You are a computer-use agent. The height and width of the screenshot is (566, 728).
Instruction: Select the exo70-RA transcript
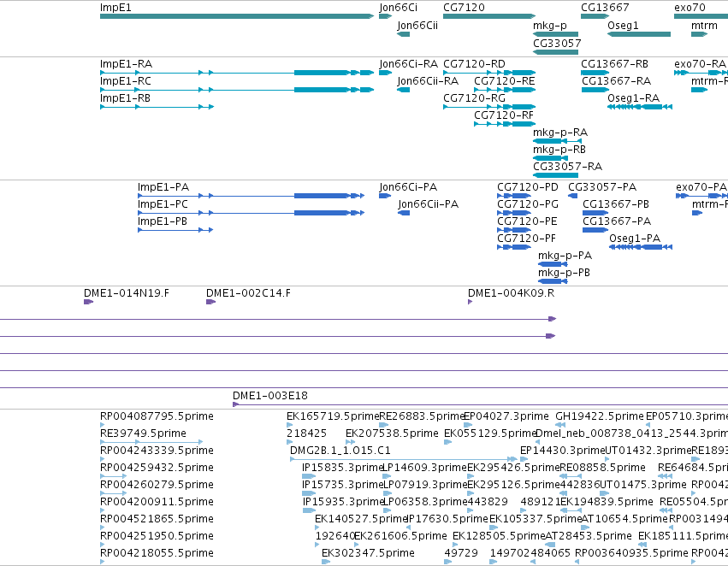(701, 73)
